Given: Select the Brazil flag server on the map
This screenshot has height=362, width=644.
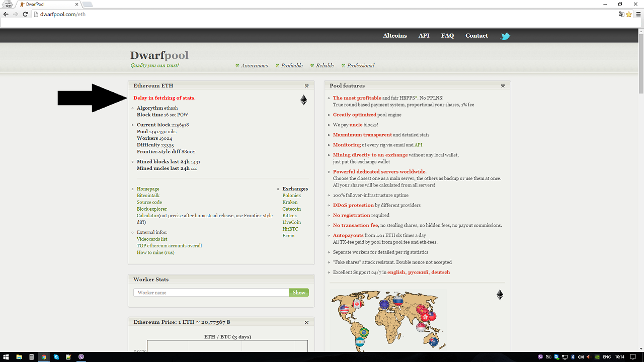Looking at the screenshot, I should click(364, 332).
